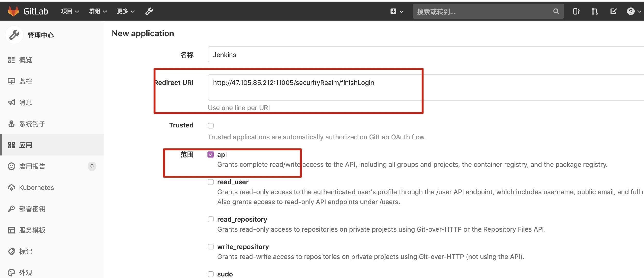The image size is (644, 278).
Task: Select 应用 in the admin sidebar
Action: 26,145
